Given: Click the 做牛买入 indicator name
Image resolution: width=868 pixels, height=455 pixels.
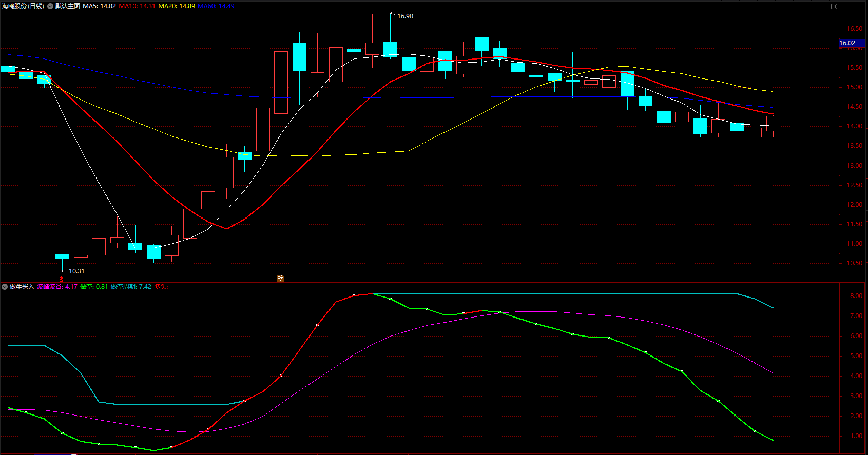Looking at the screenshot, I should coord(22,287).
